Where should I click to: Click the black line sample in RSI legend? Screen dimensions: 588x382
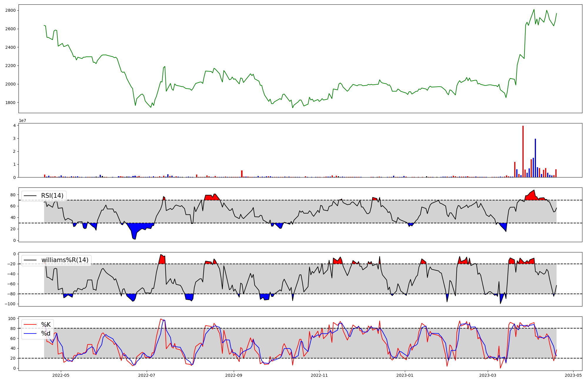pyautogui.click(x=30, y=196)
